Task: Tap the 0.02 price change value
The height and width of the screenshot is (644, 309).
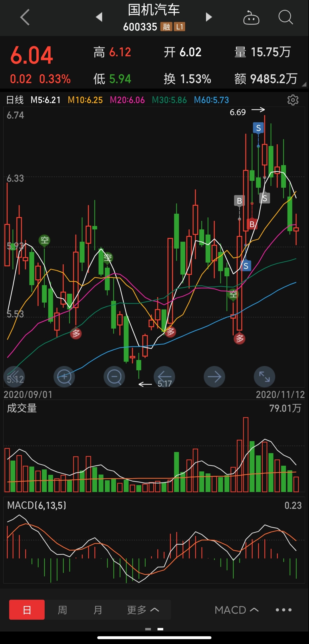Action: point(21,79)
